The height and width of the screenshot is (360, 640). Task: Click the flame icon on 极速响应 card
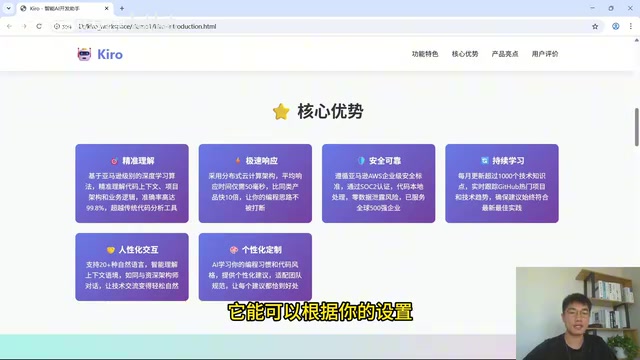pos(238,161)
